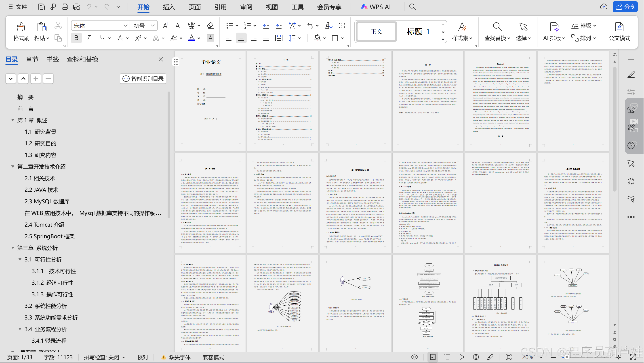This screenshot has width=644, height=363.
Task: Toggle italic text formatting
Action: click(89, 38)
